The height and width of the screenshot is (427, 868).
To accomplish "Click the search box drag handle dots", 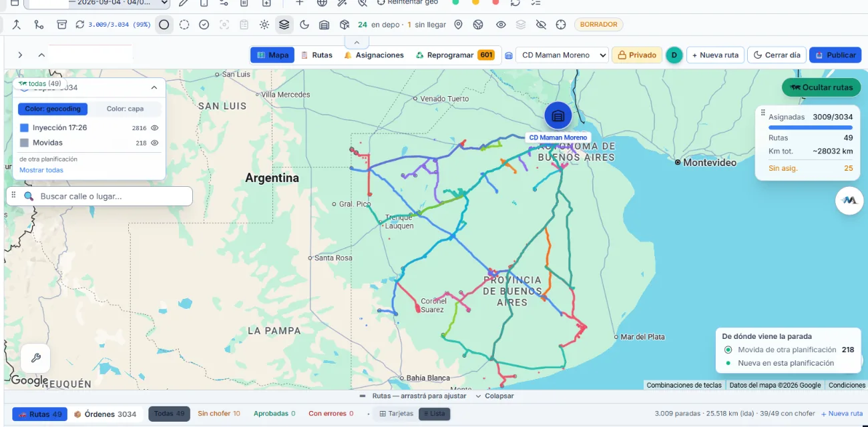I will [x=13, y=195].
